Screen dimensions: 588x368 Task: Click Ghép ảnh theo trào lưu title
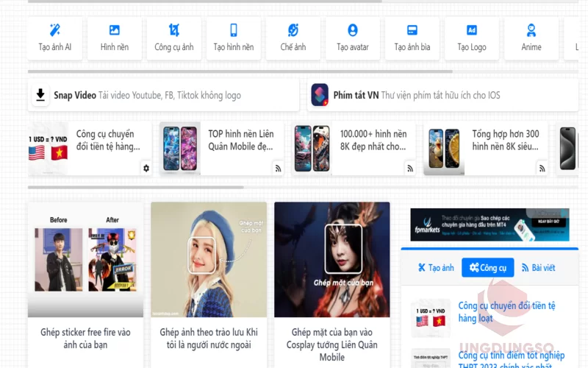[x=209, y=339]
